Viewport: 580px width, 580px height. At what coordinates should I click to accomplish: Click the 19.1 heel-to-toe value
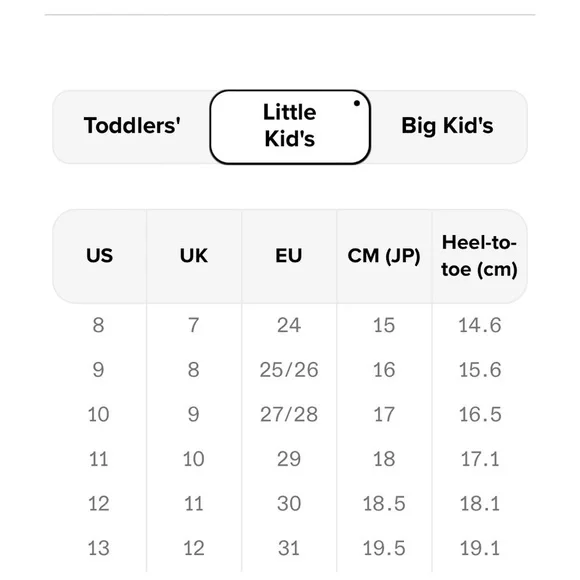(480, 548)
